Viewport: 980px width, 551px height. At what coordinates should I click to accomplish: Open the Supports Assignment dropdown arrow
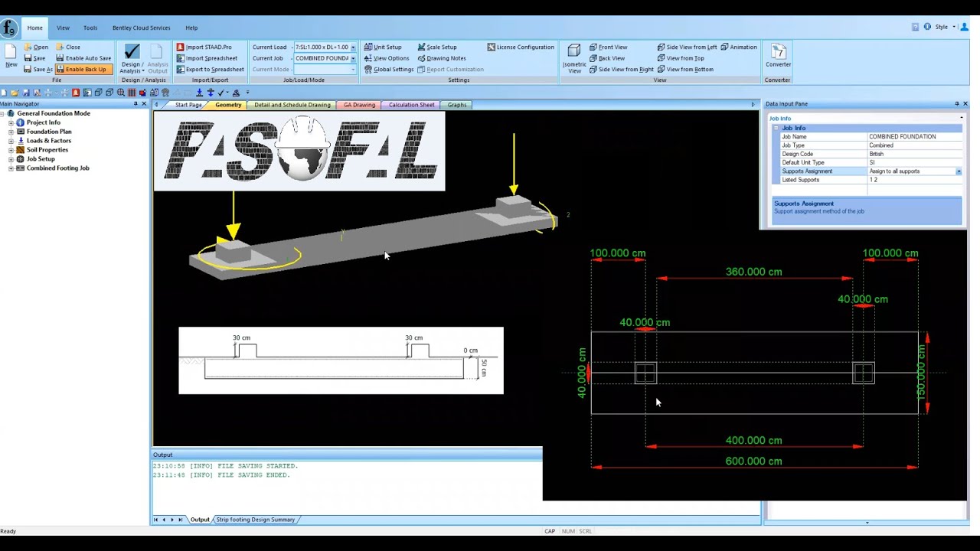(958, 171)
